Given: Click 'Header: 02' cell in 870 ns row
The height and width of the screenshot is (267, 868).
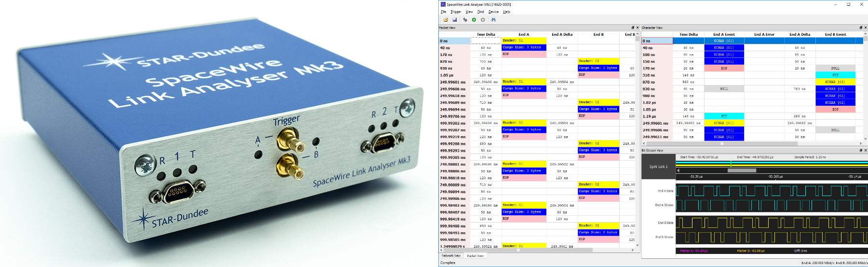Looking at the screenshot, I should point(598,61).
